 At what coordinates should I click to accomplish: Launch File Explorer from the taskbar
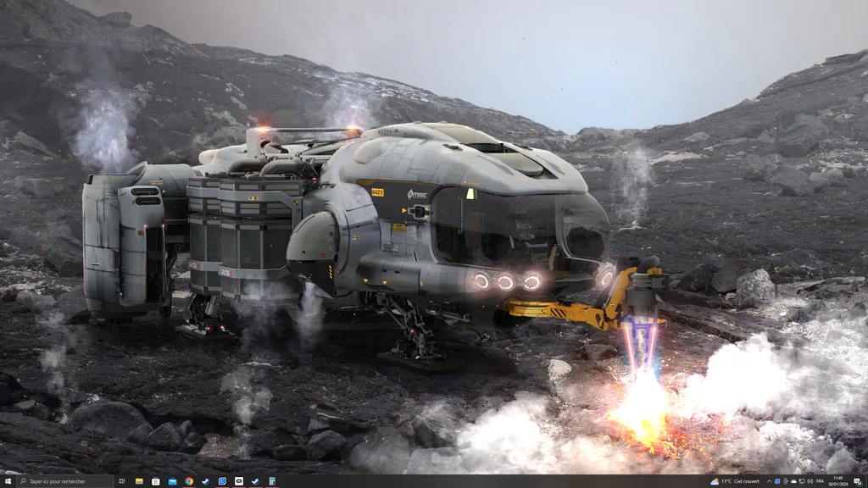(139, 481)
